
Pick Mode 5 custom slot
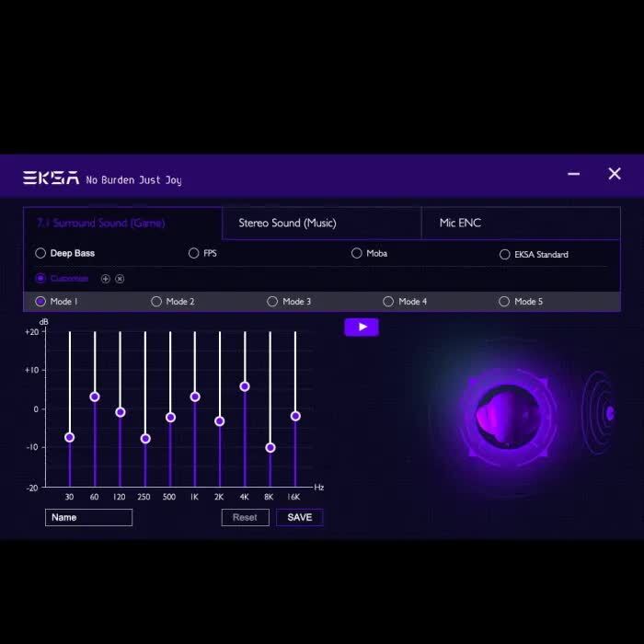[504, 302]
